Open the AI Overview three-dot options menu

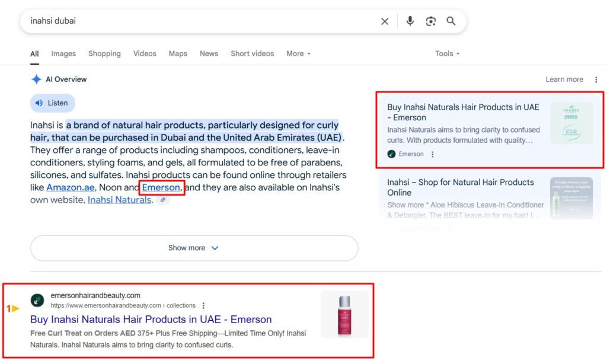tap(596, 79)
